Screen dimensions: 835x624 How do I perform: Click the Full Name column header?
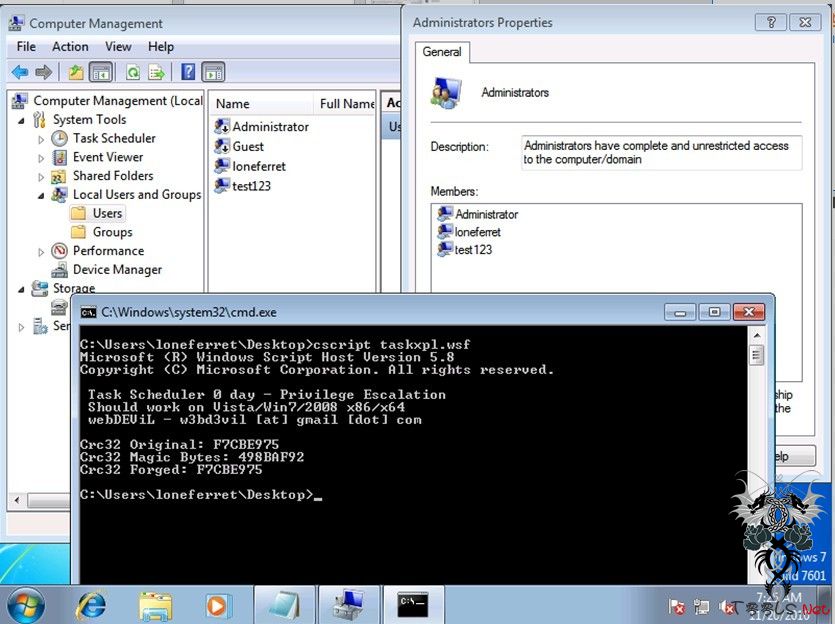[345, 104]
